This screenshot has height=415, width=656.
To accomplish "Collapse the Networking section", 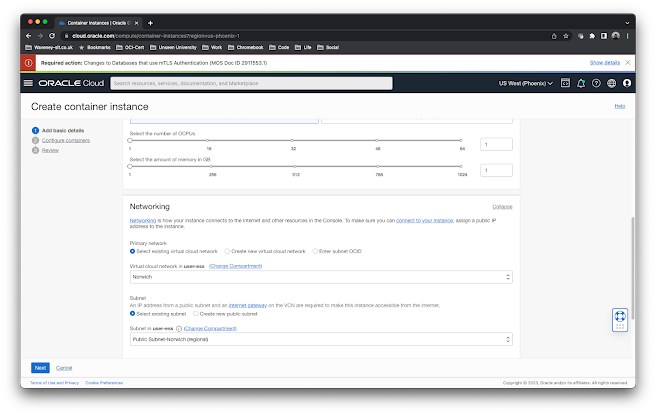I will pyautogui.click(x=502, y=207).
